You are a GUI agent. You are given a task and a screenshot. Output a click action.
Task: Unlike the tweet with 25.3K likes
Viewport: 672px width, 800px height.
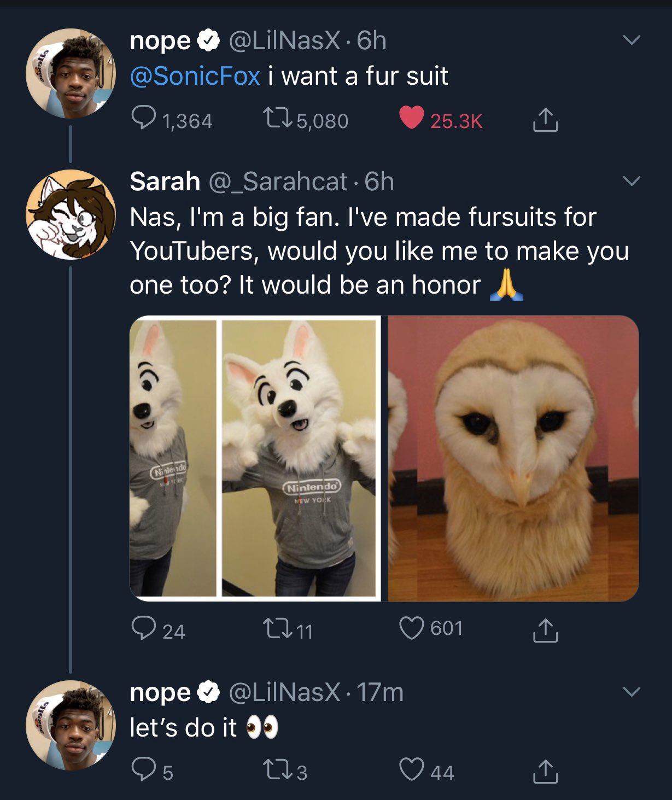[412, 118]
